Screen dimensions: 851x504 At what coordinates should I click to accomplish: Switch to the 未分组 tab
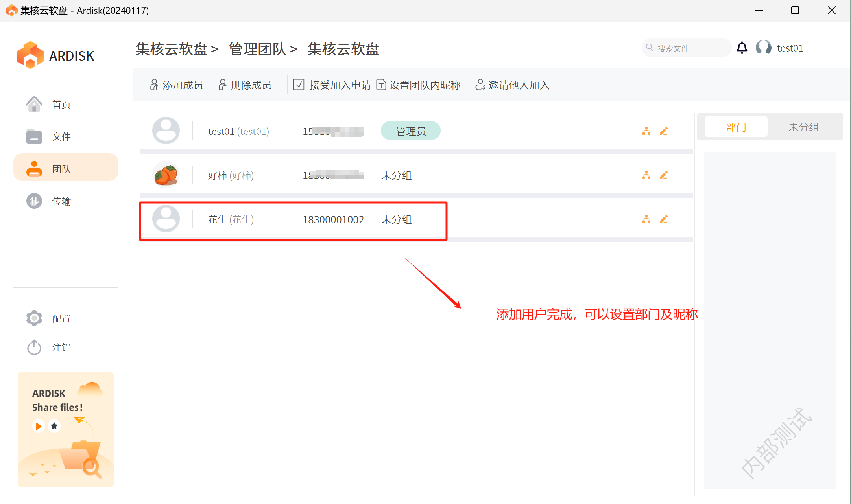803,127
